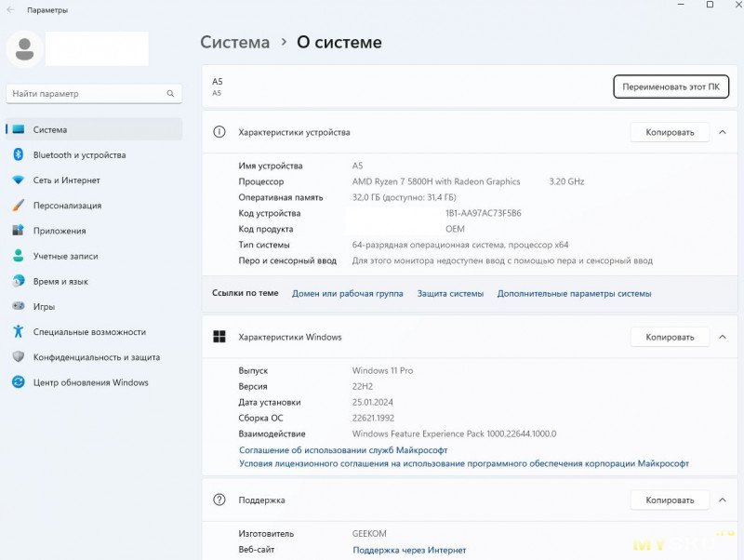Click the Игры gamepad icon
This screenshot has width=744, height=560.
[18, 306]
